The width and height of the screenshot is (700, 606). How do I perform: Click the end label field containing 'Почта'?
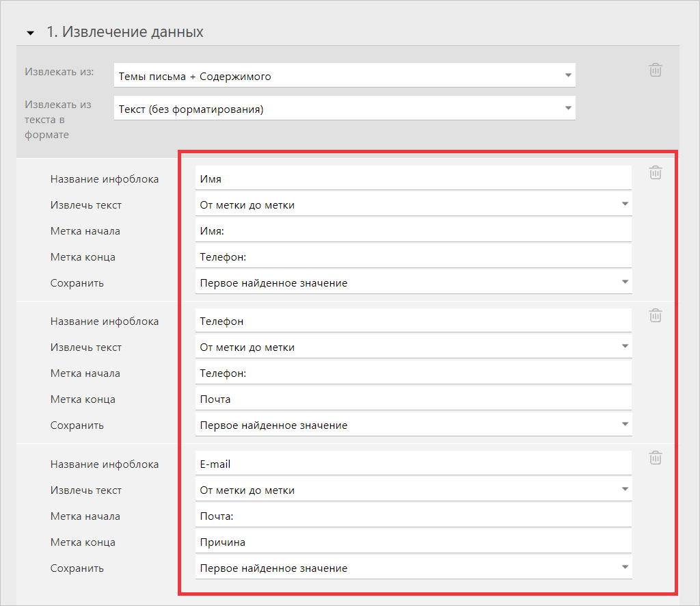pyautogui.click(x=414, y=398)
